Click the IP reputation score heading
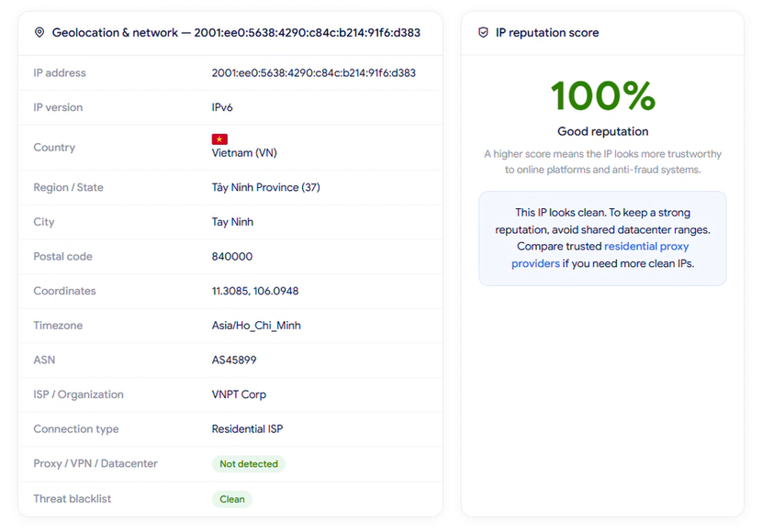The image size is (762, 532). (547, 32)
